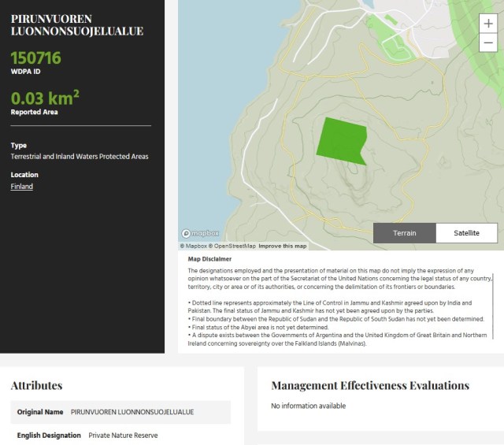Click the WDPA ID number 150716
The image size is (504, 445).
point(35,58)
